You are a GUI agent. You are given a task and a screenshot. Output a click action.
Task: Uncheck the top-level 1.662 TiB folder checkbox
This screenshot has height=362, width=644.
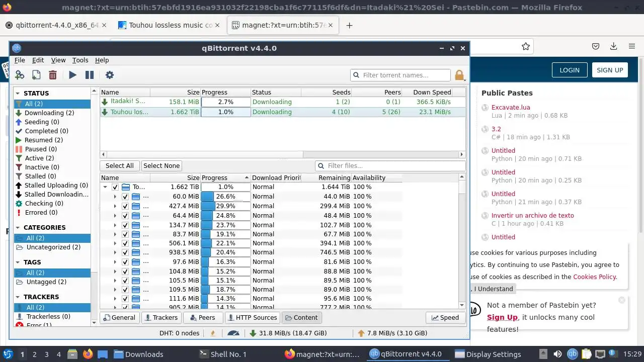(115, 187)
